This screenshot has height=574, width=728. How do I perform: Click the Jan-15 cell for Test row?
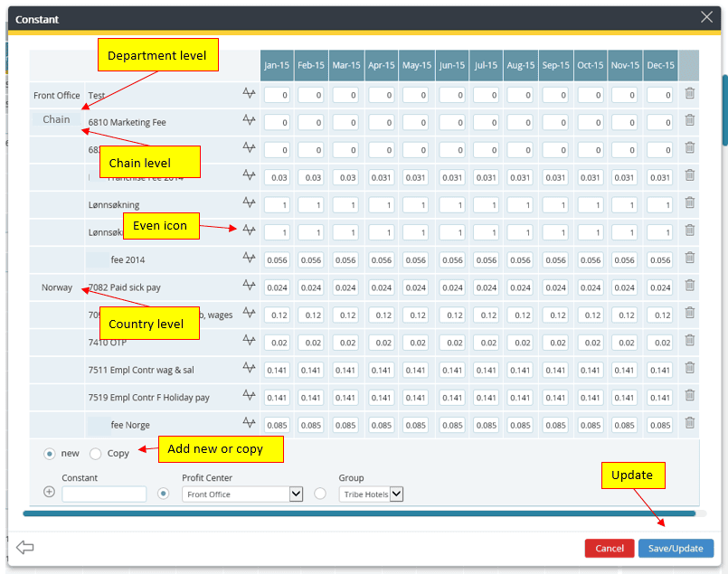[x=278, y=95]
